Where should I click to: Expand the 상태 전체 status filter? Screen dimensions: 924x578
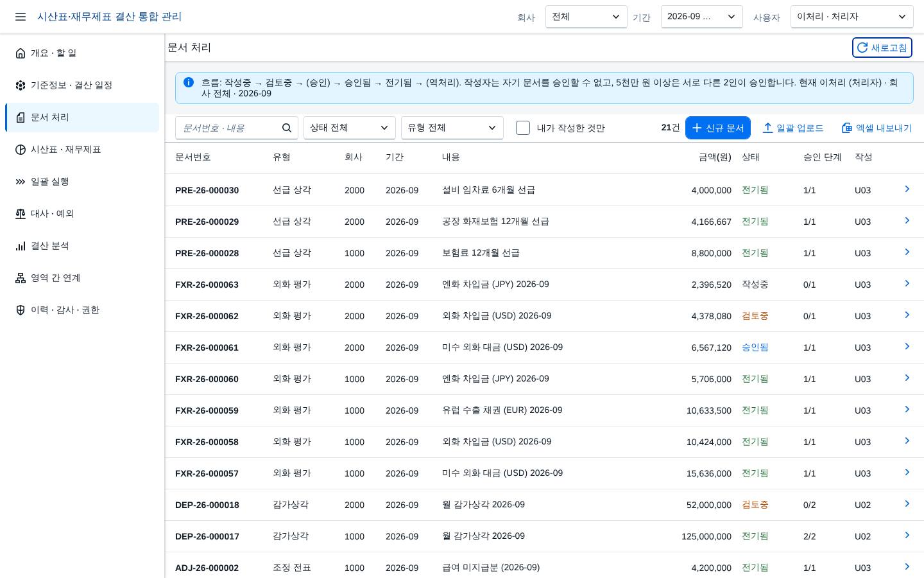point(349,128)
